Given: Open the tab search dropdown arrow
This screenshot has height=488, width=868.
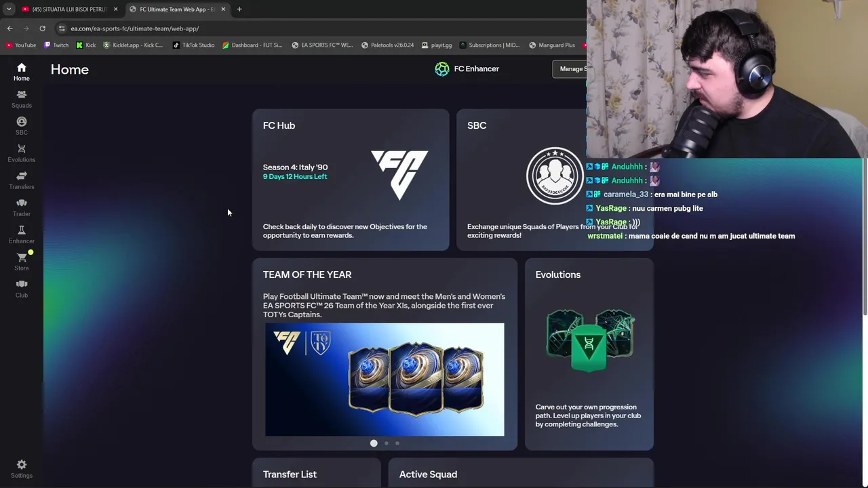Looking at the screenshot, I should 9,9.
